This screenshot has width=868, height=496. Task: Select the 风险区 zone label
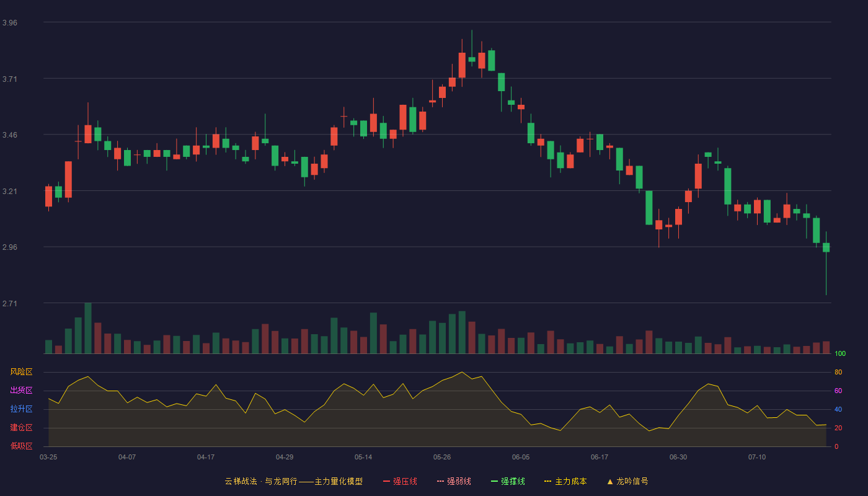coord(21,372)
